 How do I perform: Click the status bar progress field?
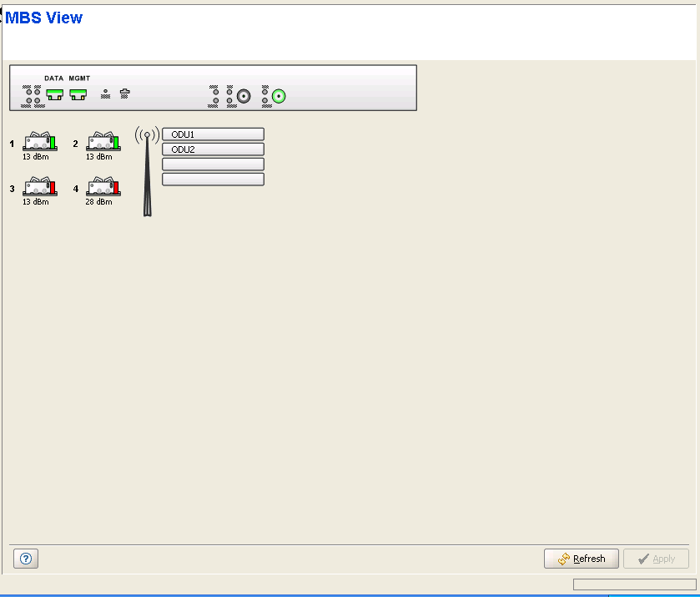pos(634,584)
